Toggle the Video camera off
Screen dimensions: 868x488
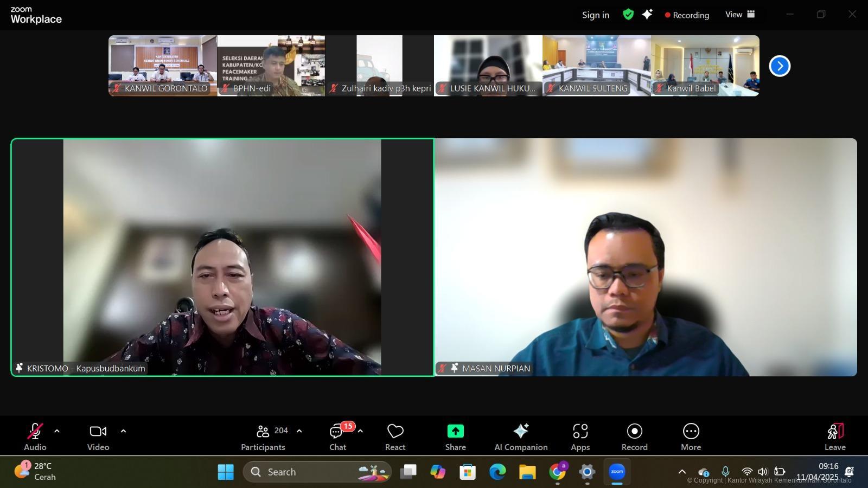tap(98, 436)
